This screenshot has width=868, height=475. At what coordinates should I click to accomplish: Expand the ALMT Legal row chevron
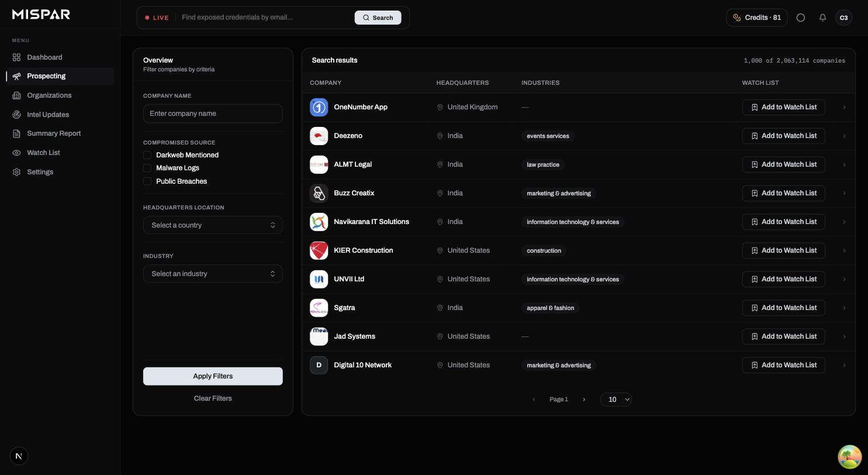[844, 165]
